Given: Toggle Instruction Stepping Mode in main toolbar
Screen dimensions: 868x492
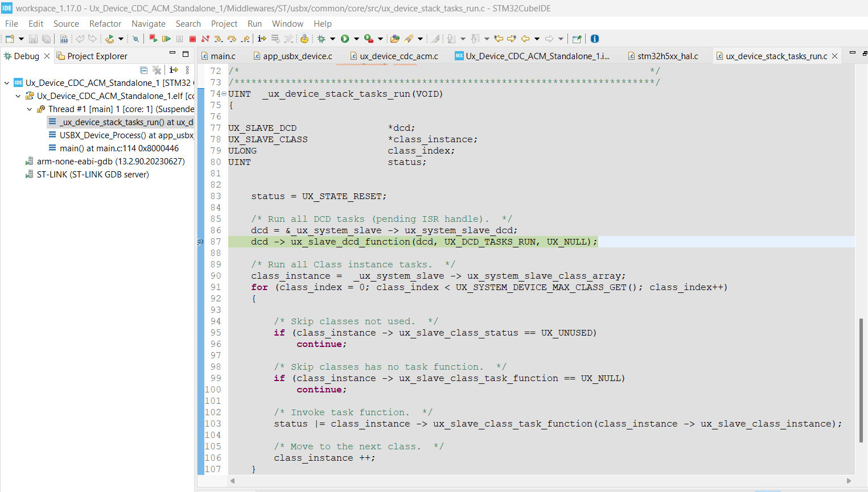Looking at the screenshot, I should tap(262, 39).
